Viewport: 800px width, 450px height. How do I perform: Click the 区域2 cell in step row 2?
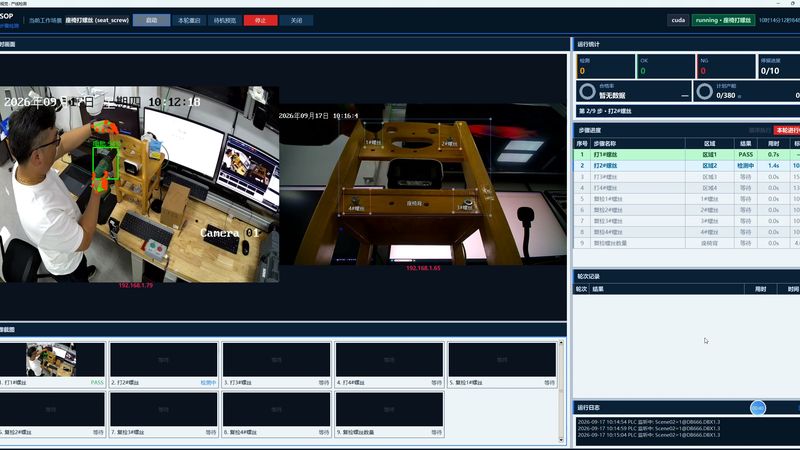[x=709, y=165]
